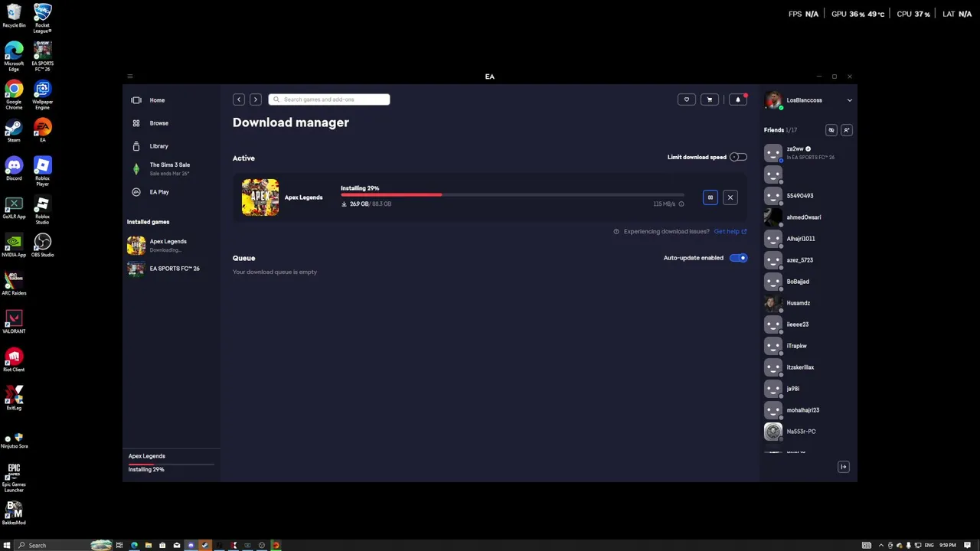The height and width of the screenshot is (551, 980).
Task: Open Rocket League desktop shortcut
Action: pos(42,18)
